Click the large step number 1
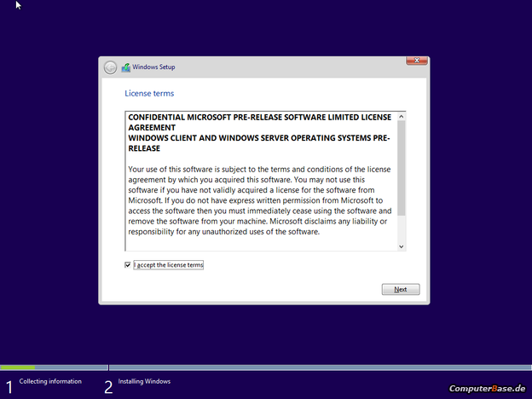532x399 pixels. tap(9, 386)
